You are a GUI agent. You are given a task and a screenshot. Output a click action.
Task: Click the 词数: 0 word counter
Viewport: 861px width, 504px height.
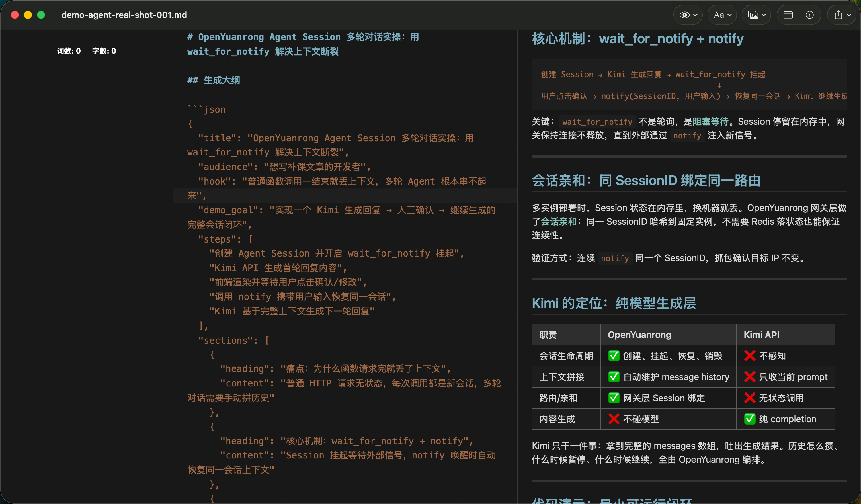(x=69, y=51)
